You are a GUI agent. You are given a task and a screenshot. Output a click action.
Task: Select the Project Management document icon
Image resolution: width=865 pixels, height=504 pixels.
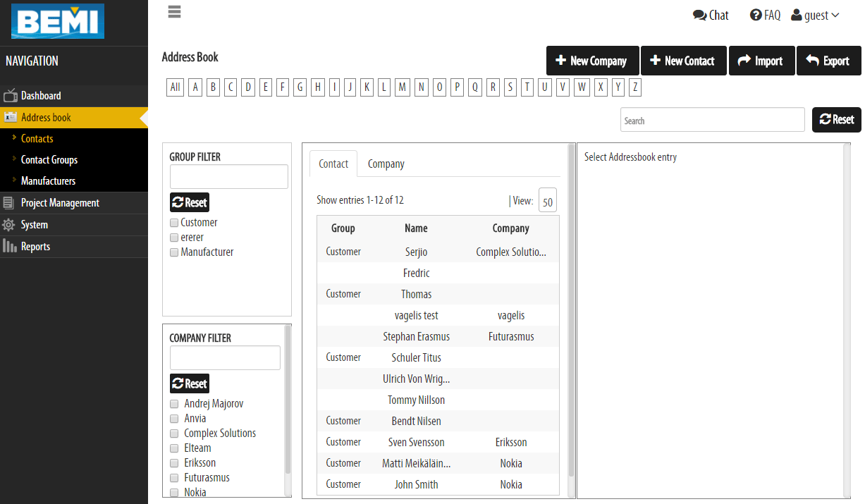(x=12, y=202)
